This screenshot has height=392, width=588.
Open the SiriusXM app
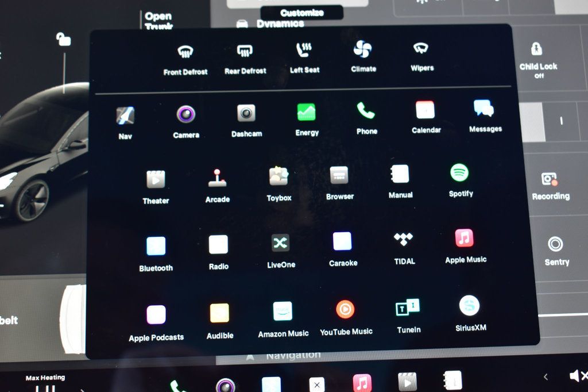pos(469,306)
